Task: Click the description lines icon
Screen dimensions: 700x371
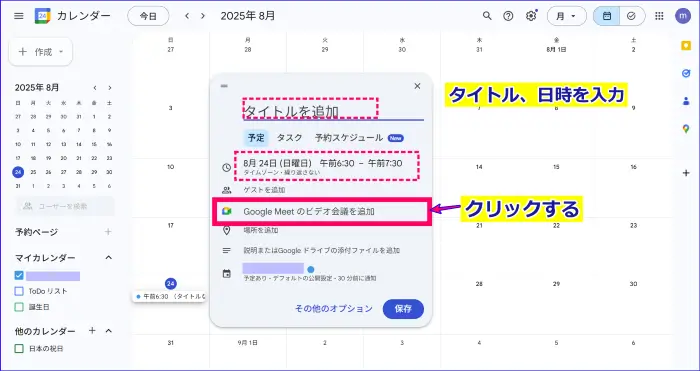Action: pyautogui.click(x=227, y=250)
